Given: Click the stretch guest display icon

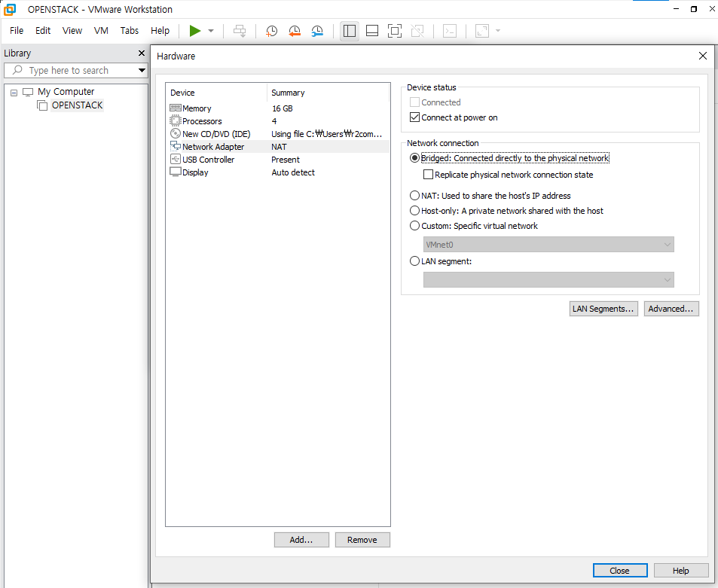Looking at the screenshot, I should coord(482,31).
